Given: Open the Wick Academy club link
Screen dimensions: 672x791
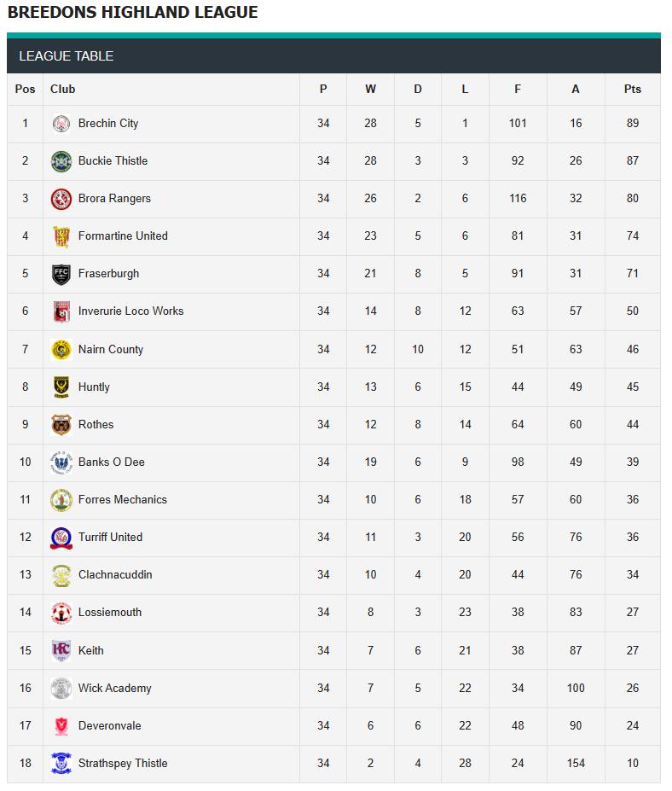Looking at the screenshot, I should 114,689.
